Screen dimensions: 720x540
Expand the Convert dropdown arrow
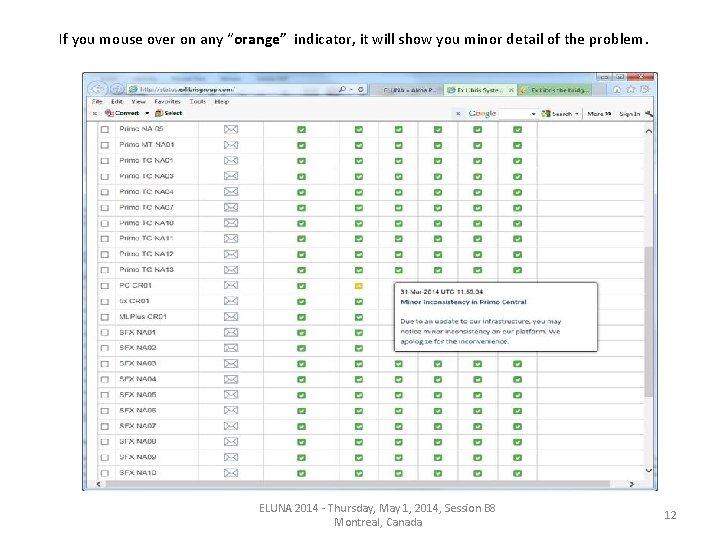click(147, 113)
